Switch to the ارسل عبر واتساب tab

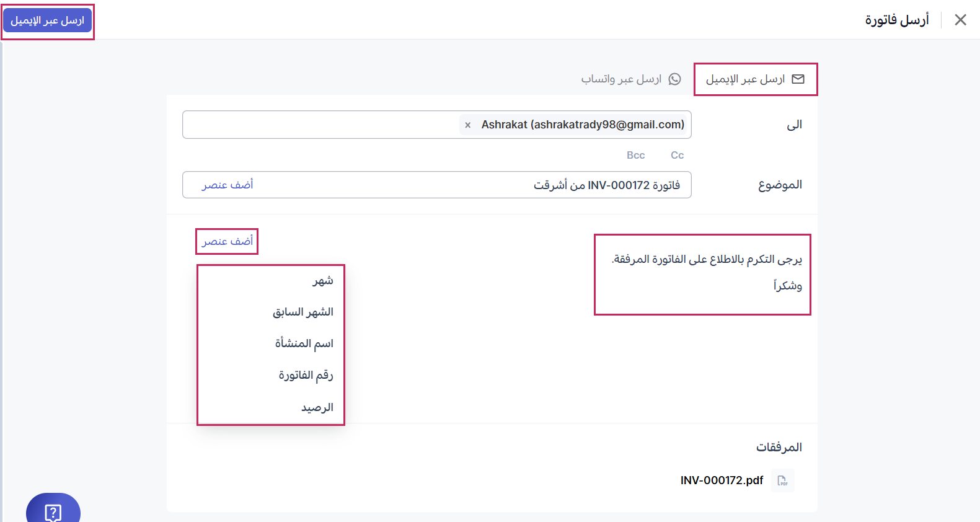tap(630, 79)
